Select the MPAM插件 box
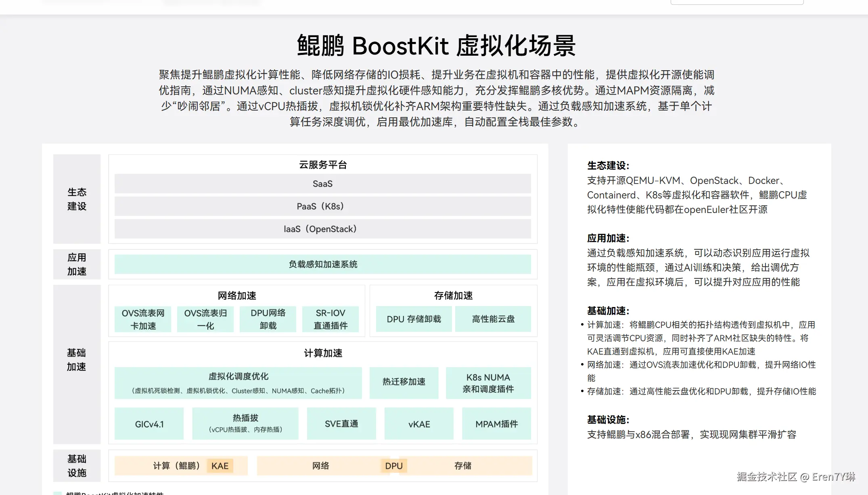868x495 pixels. 496,424
